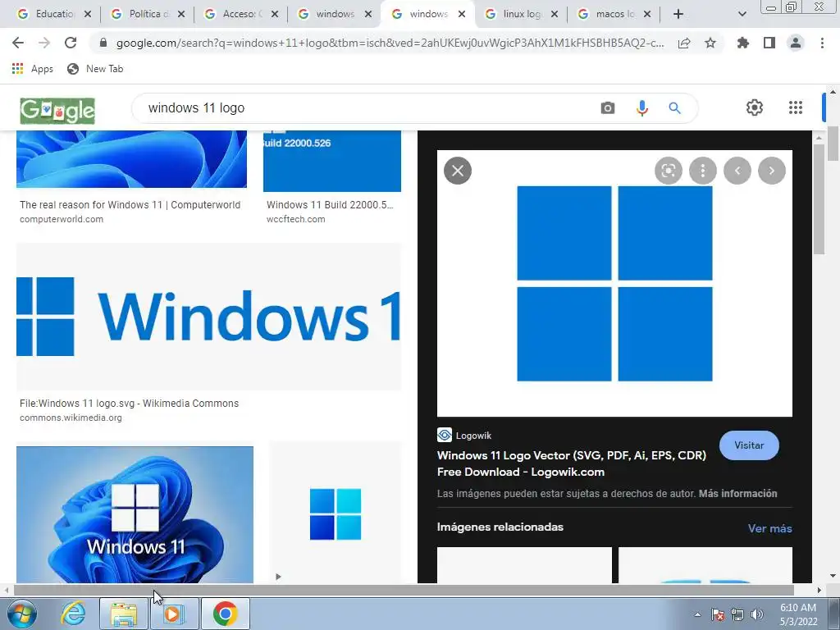The height and width of the screenshot is (630, 840).
Task: Close the linux logo tab
Action: point(554,14)
